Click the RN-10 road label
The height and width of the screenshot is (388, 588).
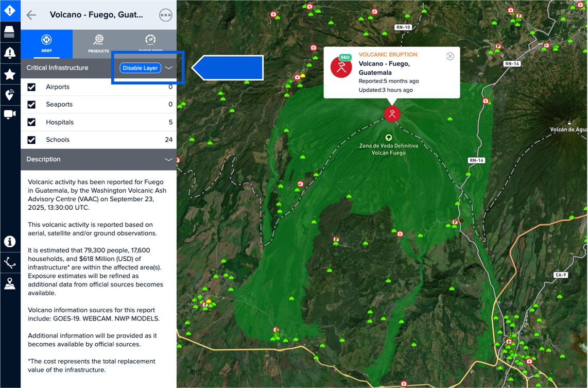pyautogui.click(x=403, y=27)
